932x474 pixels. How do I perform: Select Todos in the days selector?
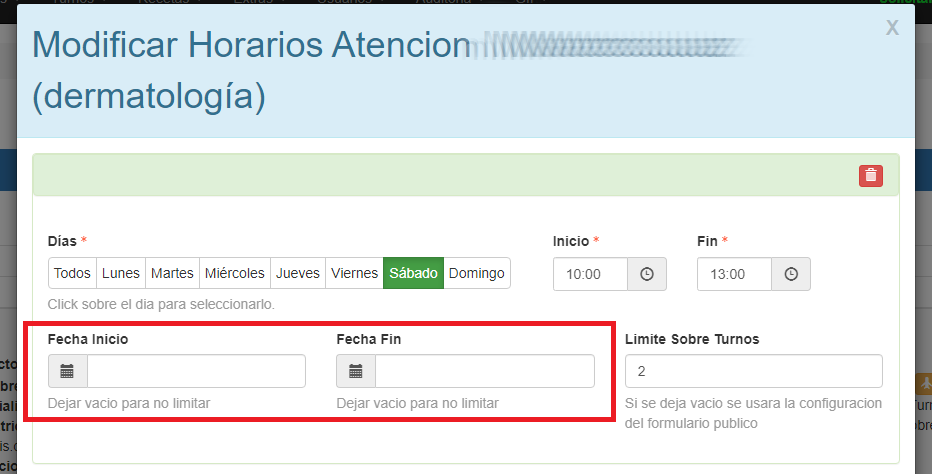72,273
